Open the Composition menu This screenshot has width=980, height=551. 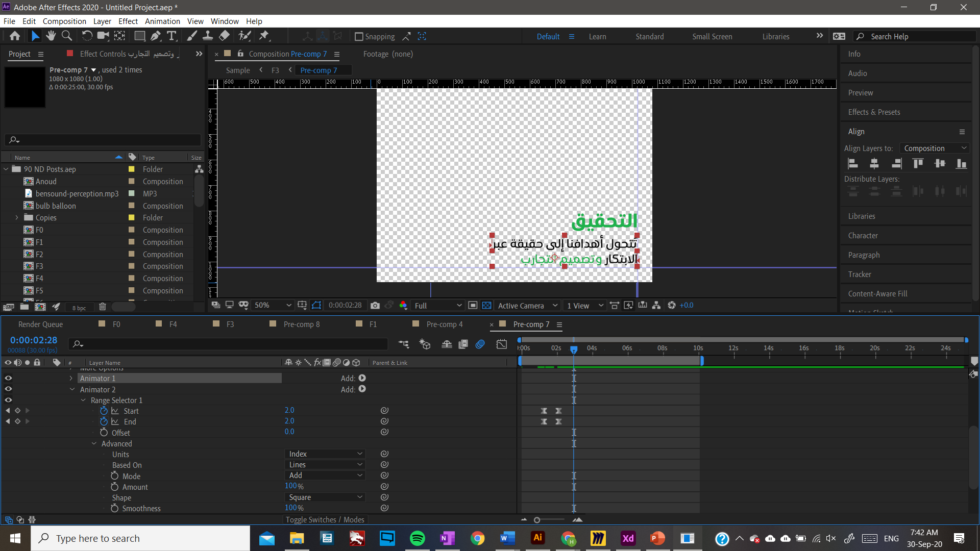[x=64, y=21]
